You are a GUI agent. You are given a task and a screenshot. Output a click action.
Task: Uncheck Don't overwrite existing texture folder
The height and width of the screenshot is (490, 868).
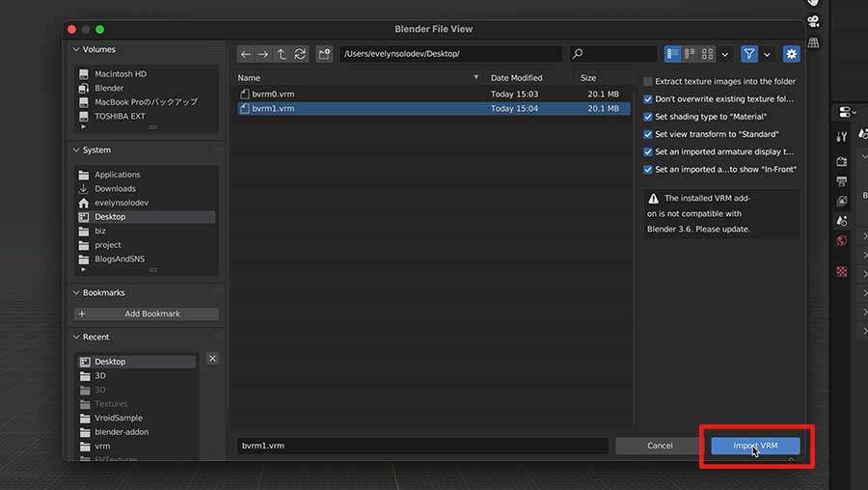point(648,99)
